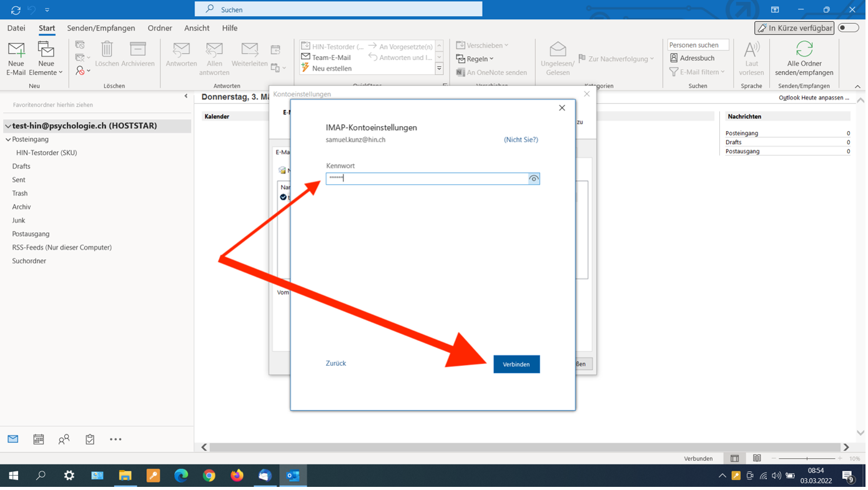
Task: Collapse the ribbon with the arrow
Action: 857,87
